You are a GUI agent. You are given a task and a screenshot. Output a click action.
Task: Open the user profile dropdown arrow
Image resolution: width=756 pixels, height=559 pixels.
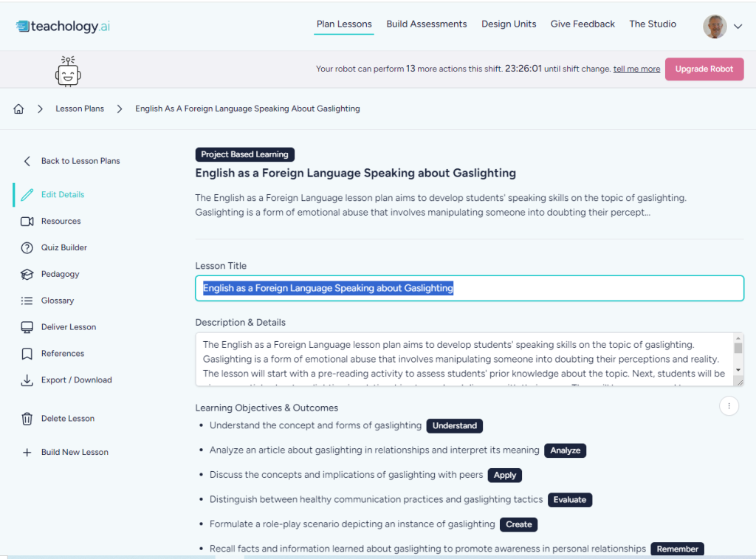point(738,27)
